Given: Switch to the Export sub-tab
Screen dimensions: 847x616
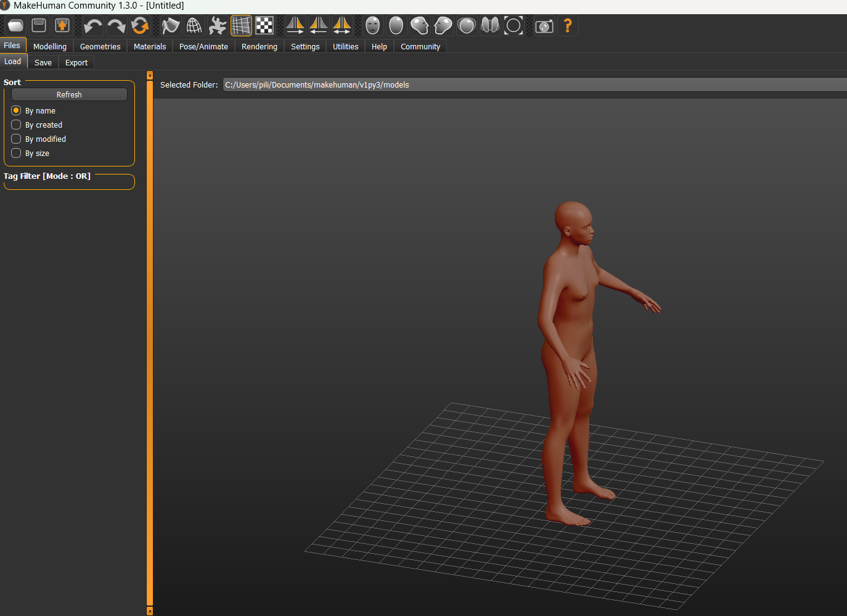Looking at the screenshot, I should (x=76, y=63).
